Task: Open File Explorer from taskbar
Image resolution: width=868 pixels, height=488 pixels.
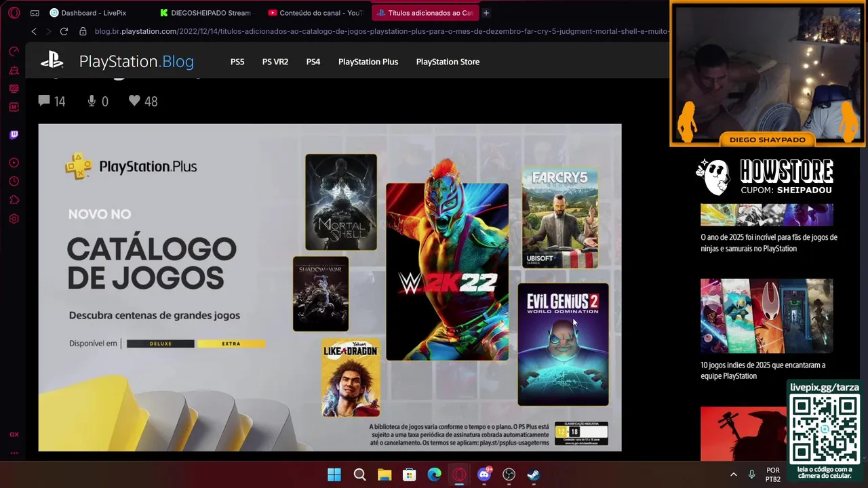Action: (x=384, y=474)
